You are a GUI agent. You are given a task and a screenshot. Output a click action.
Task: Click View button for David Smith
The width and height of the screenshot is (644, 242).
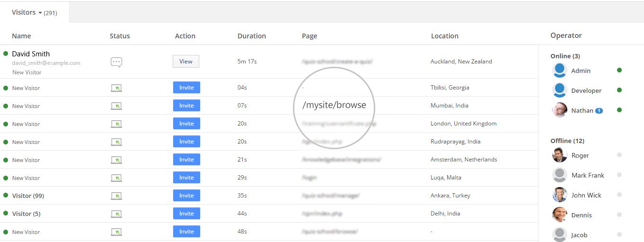coord(186,62)
